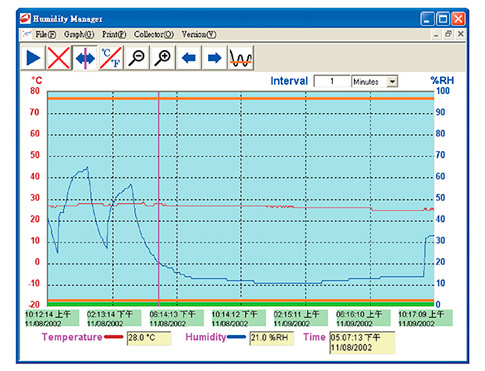
Task: Click the Interval value input field
Action: [332, 81]
